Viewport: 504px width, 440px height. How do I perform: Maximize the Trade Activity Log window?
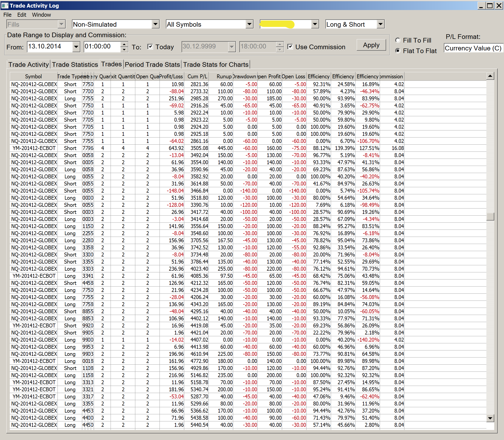click(x=490, y=5)
